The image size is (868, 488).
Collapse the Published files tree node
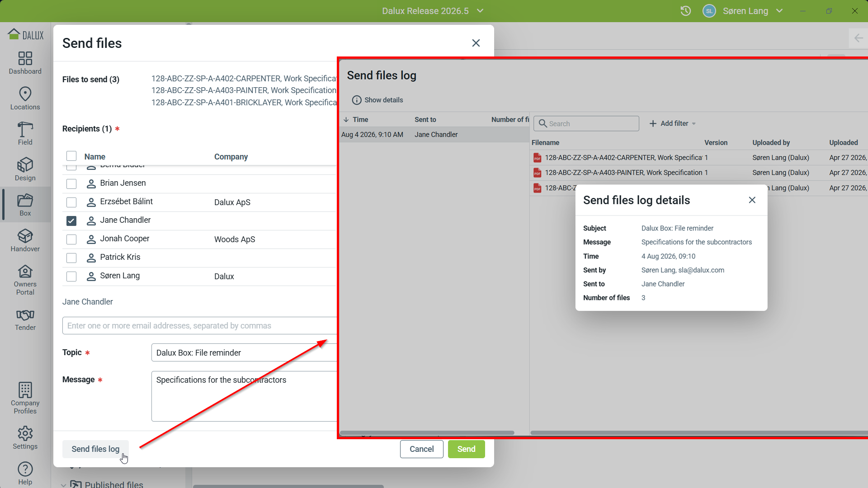coord(63,485)
